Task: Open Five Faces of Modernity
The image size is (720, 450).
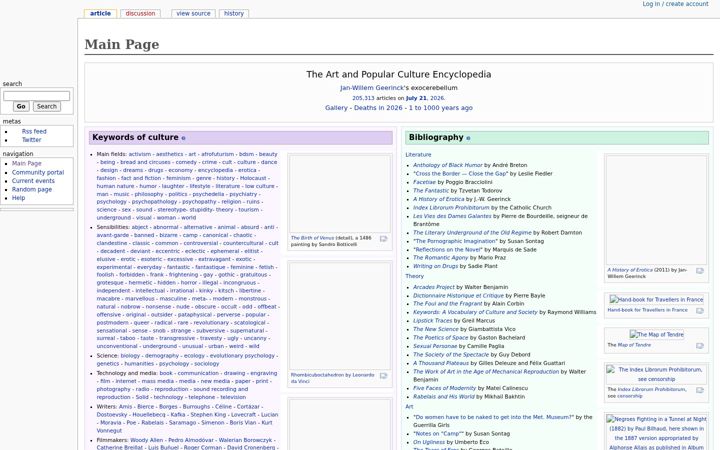Action: pyautogui.click(x=445, y=388)
